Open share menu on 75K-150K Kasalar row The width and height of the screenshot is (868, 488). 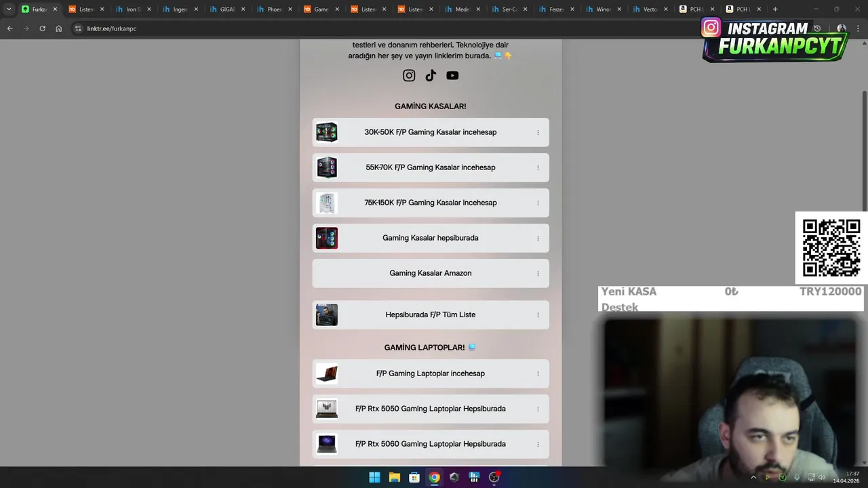pos(538,203)
